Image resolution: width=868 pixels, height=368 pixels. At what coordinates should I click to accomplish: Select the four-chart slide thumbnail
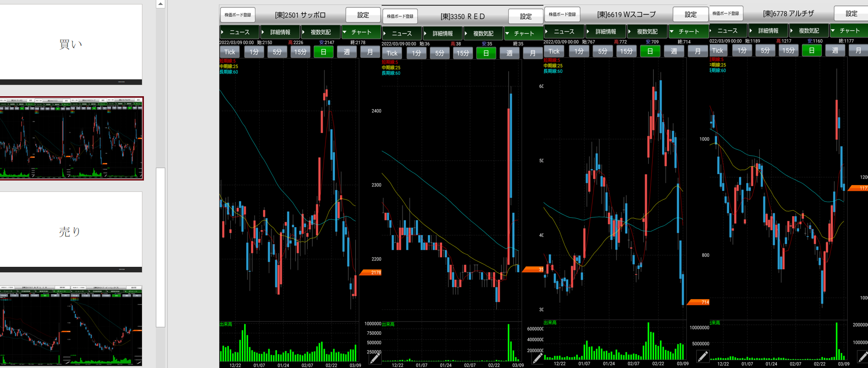[x=71, y=138]
